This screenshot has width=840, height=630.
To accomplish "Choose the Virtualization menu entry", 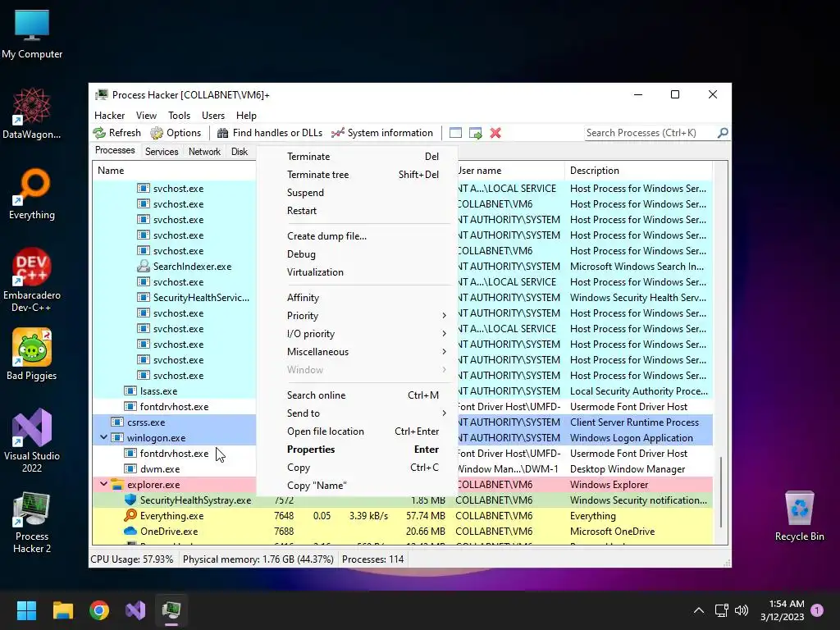I will (358, 272).
